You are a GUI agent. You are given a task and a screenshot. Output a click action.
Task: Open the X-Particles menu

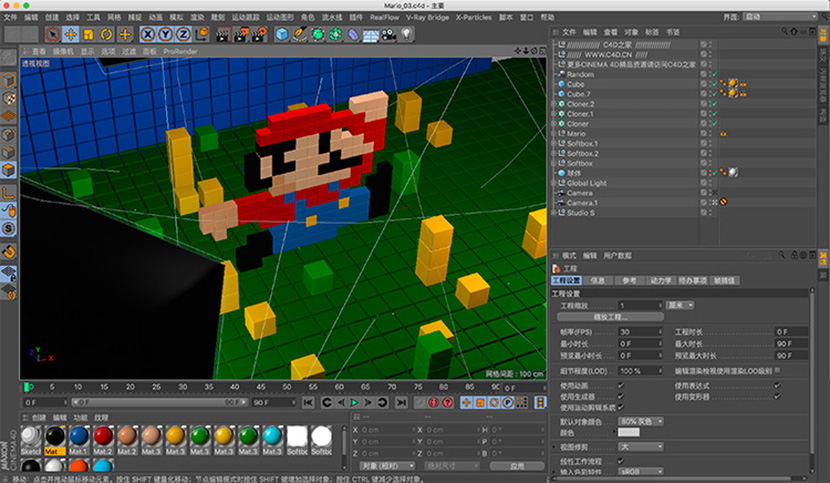tap(474, 17)
